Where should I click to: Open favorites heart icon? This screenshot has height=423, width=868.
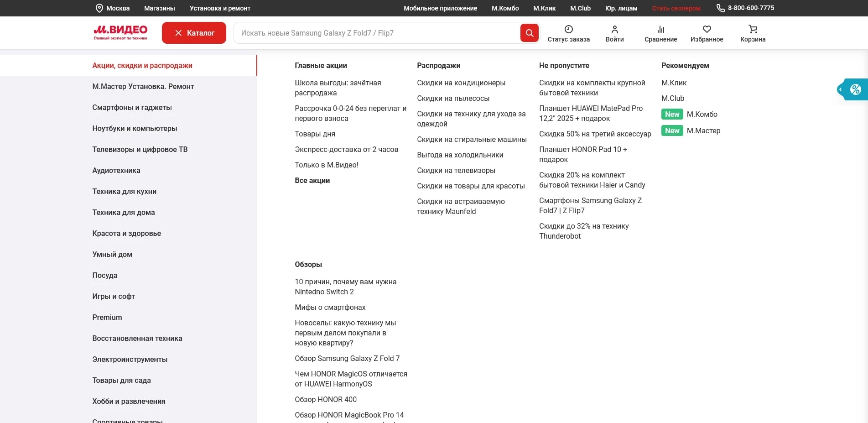[707, 29]
